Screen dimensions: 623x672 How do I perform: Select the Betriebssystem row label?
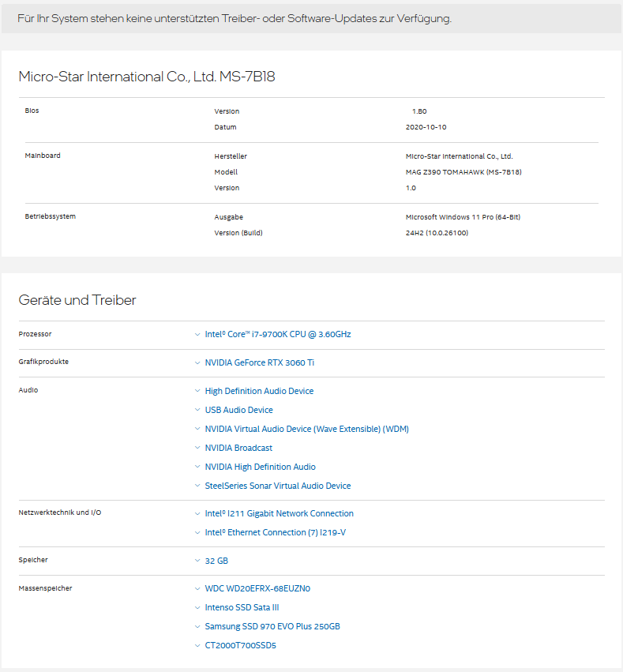(50, 216)
